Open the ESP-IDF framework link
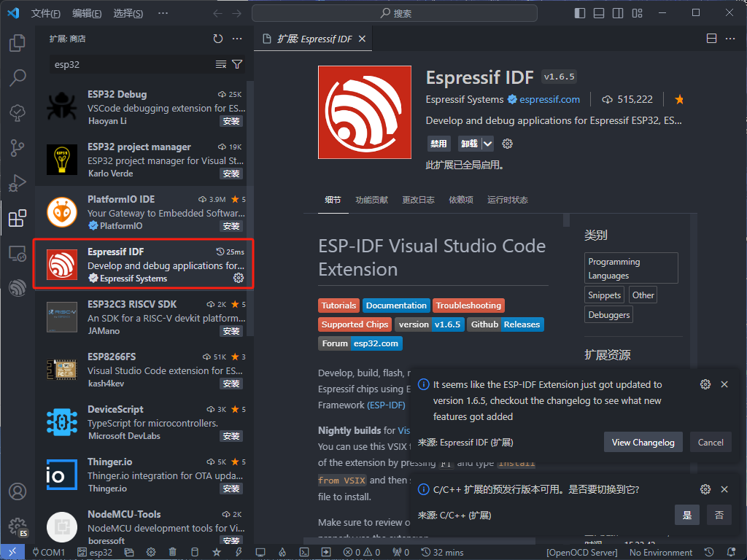 [386, 405]
